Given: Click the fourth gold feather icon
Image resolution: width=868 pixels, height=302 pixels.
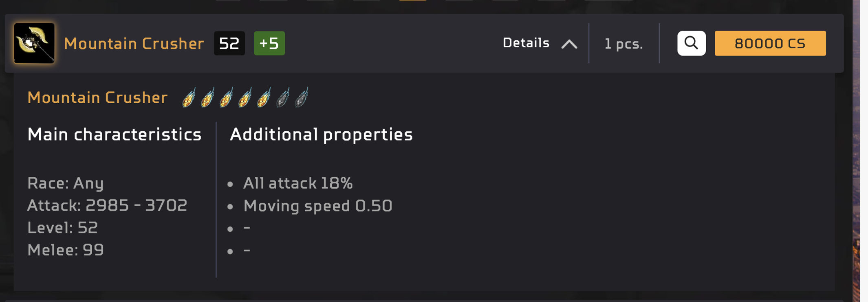Looking at the screenshot, I should point(245,98).
